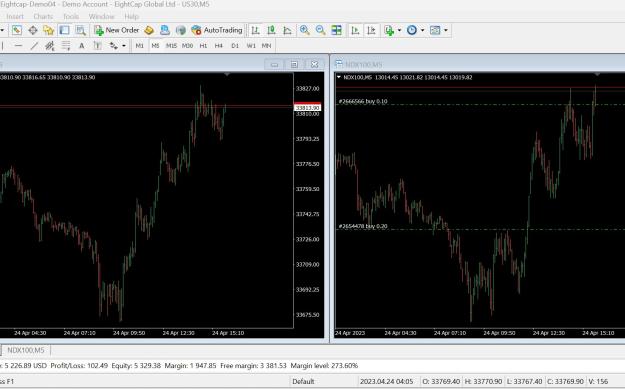
Task: Switch to H4 timeframe
Action: [x=219, y=46]
